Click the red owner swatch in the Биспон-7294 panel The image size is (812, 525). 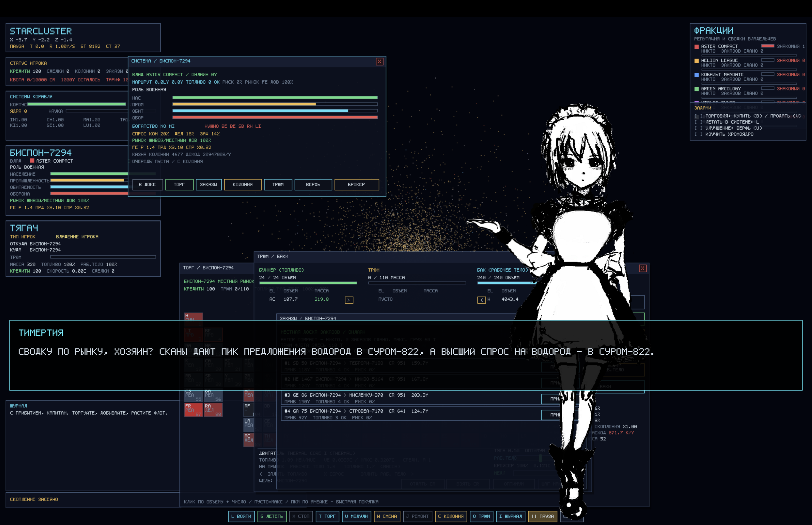tap(32, 161)
